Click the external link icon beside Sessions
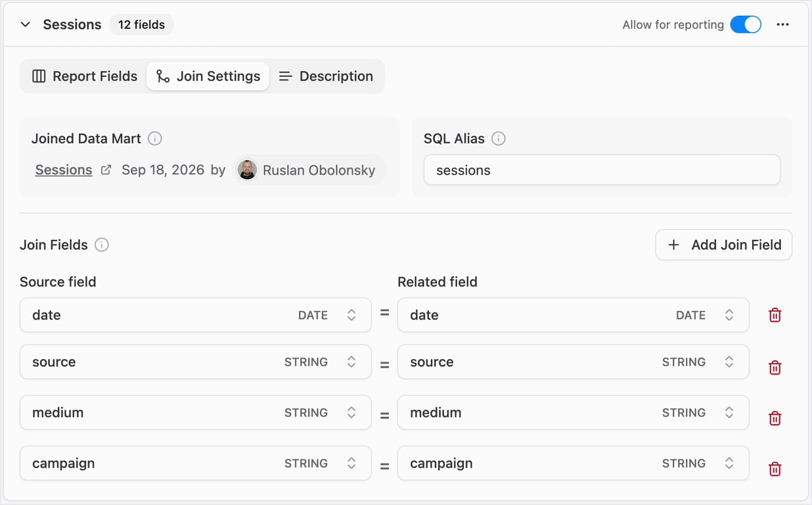The height and width of the screenshot is (505, 812). click(106, 170)
